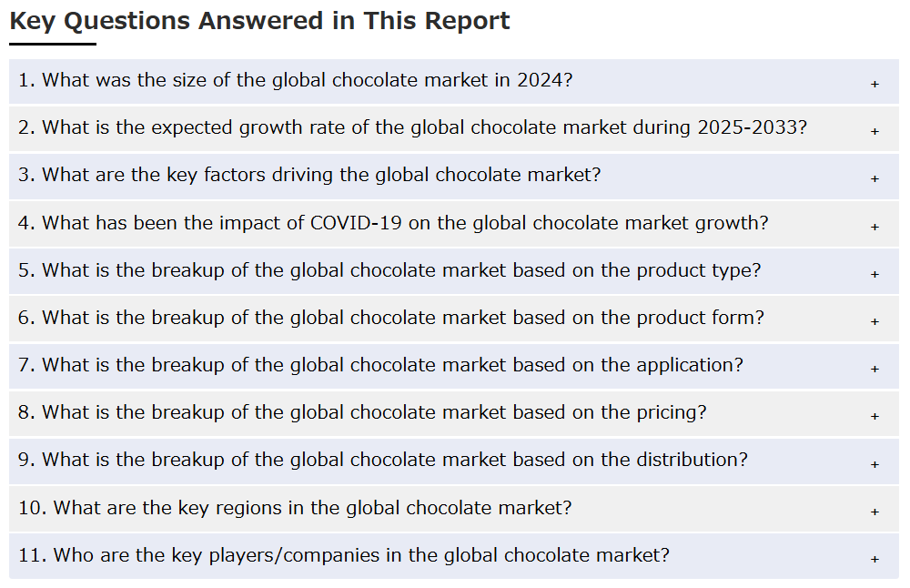The width and height of the screenshot is (910, 588).
Task: Click plus icon for expected growth rate question
Action: [875, 131]
